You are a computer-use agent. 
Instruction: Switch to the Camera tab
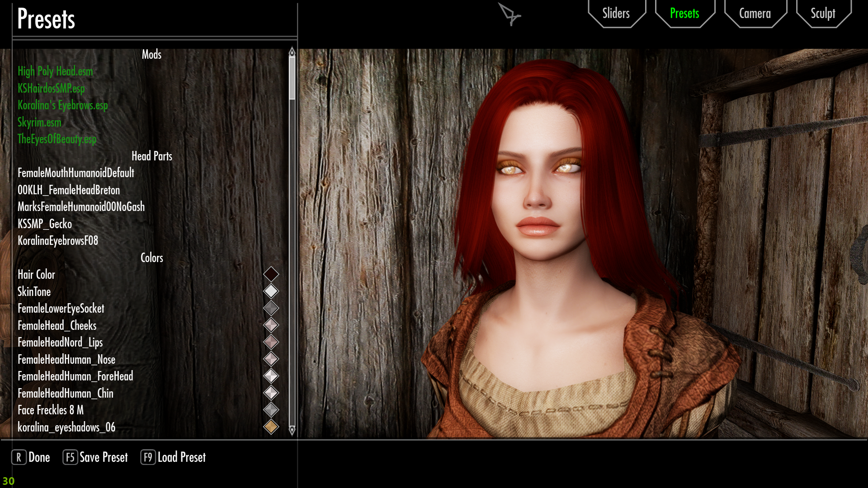755,14
